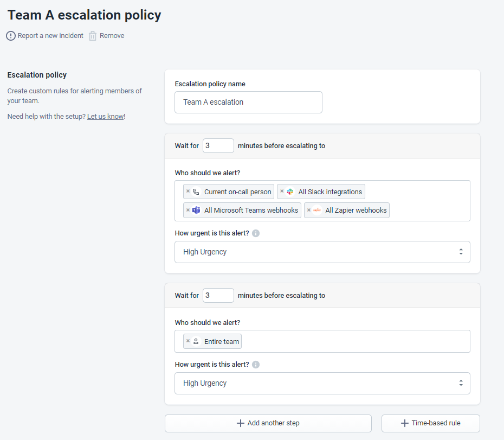Click the Add another step button
The image size is (504, 440).
click(x=268, y=423)
